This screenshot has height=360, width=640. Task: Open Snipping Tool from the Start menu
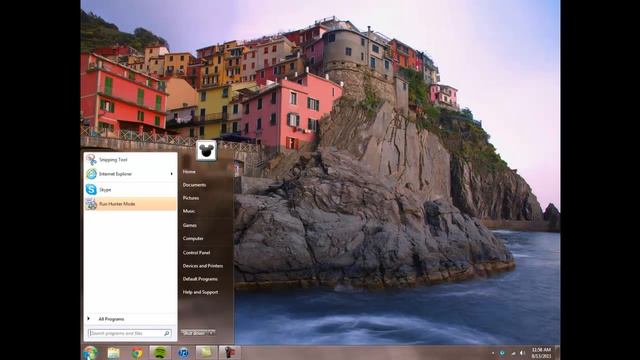coord(131,160)
